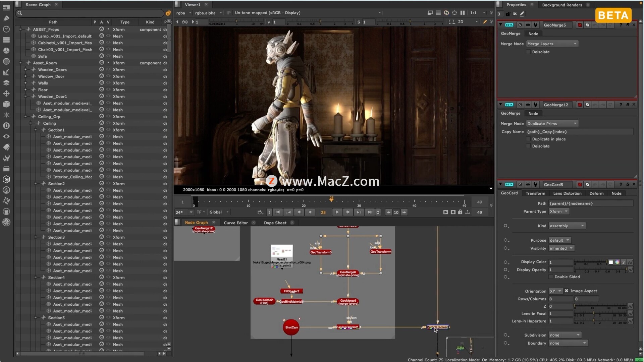Click GeoMerge5 red node color swatch

580,25
